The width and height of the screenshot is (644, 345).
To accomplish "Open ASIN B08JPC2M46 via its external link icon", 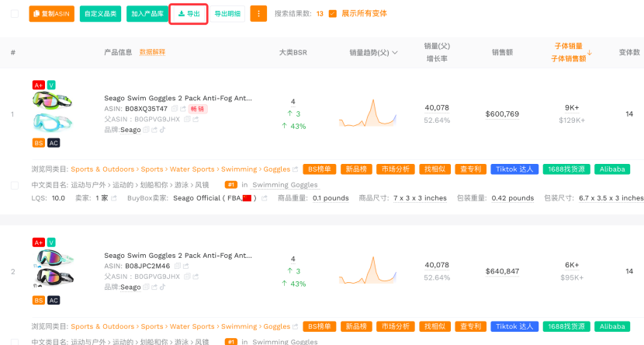I will click(185, 266).
